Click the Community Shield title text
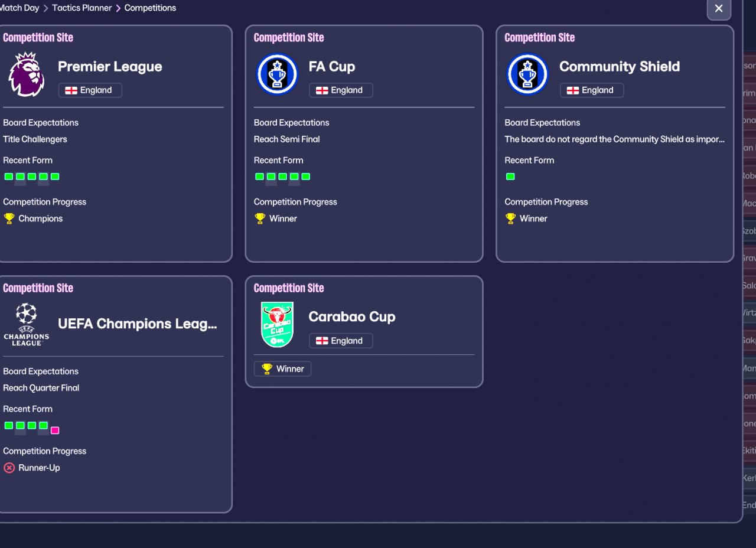Viewport: 756px width, 548px height. pyautogui.click(x=620, y=67)
